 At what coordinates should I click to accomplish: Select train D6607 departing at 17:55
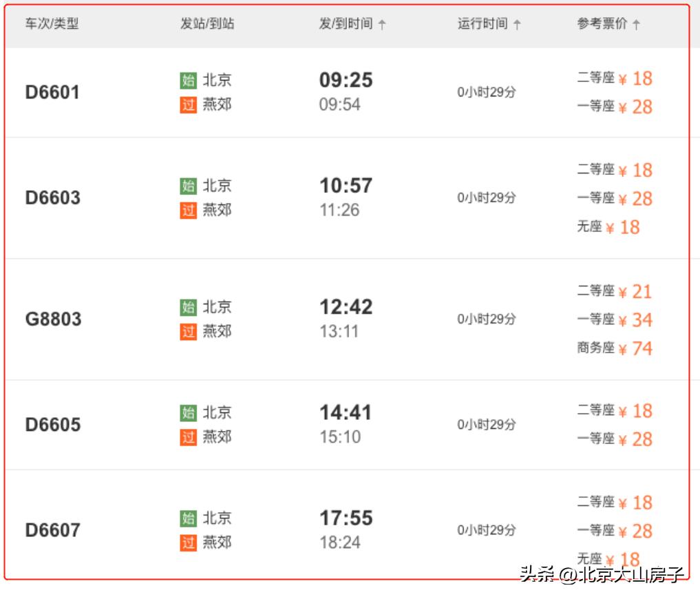pos(346,518)
